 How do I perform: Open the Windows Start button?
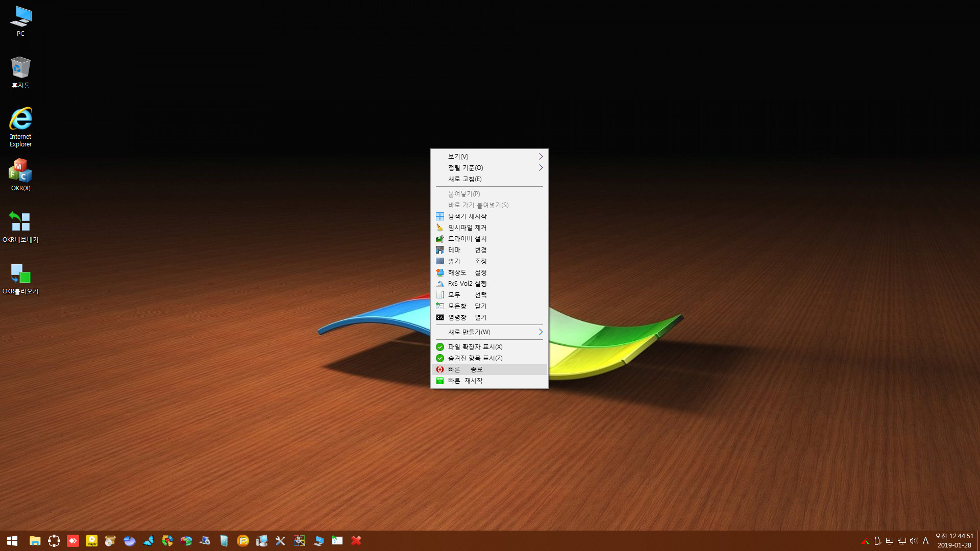pyautogui.click(x=12, y=541)
